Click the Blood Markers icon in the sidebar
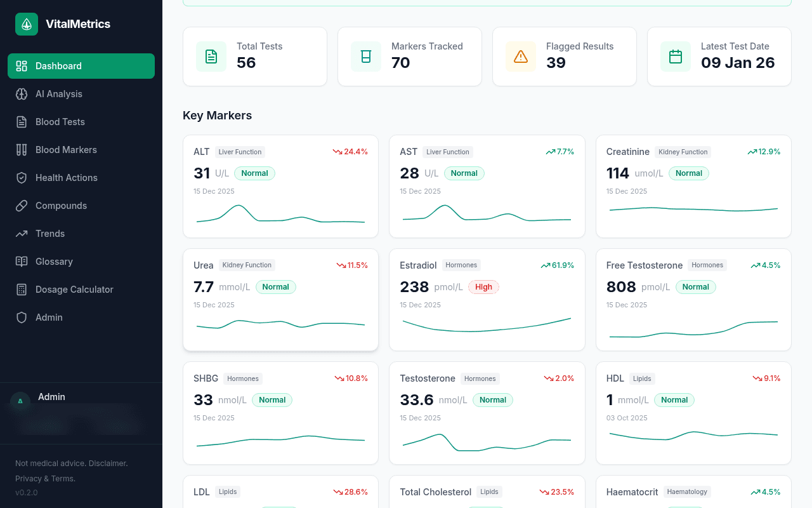Image resolution: width=812 pixels, height=508 pixels. (21, 150)
